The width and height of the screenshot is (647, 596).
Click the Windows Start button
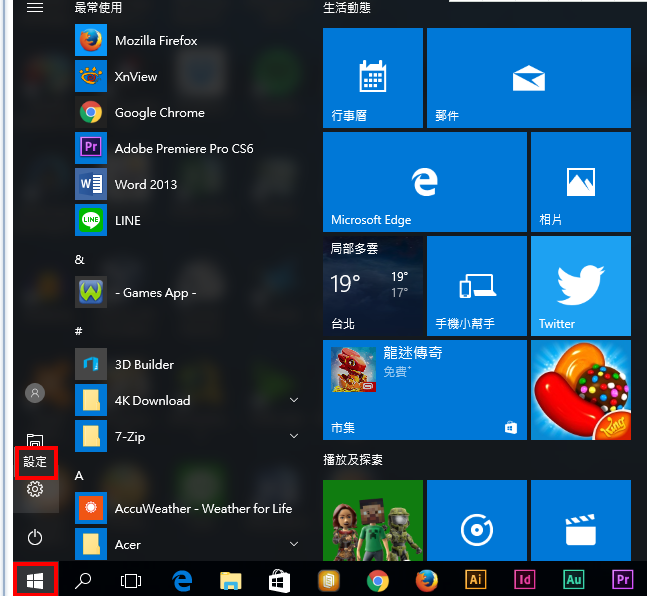(35, 580)
